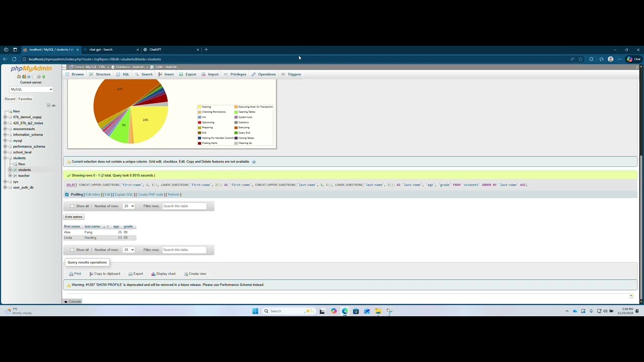The height and width of the screenshot is (362, 644).
Task: Open the Browse tab
Action: (75, 74)
